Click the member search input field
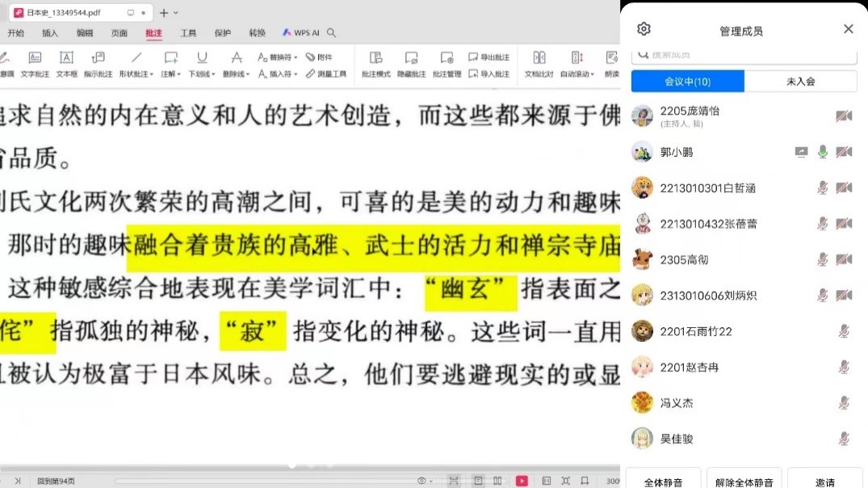Image resolution: width=868 pixels, height=488 pixels. (x=744, y=55)
